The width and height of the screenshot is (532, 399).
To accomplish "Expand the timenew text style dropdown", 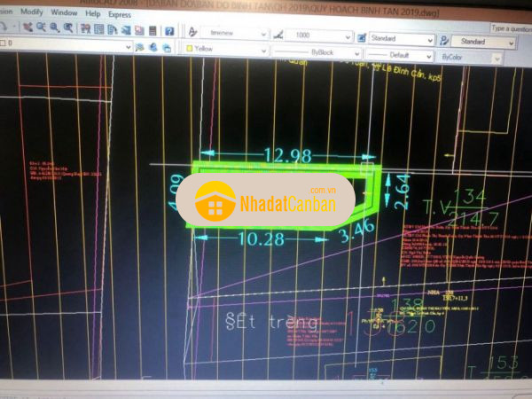I will (264, 34).
